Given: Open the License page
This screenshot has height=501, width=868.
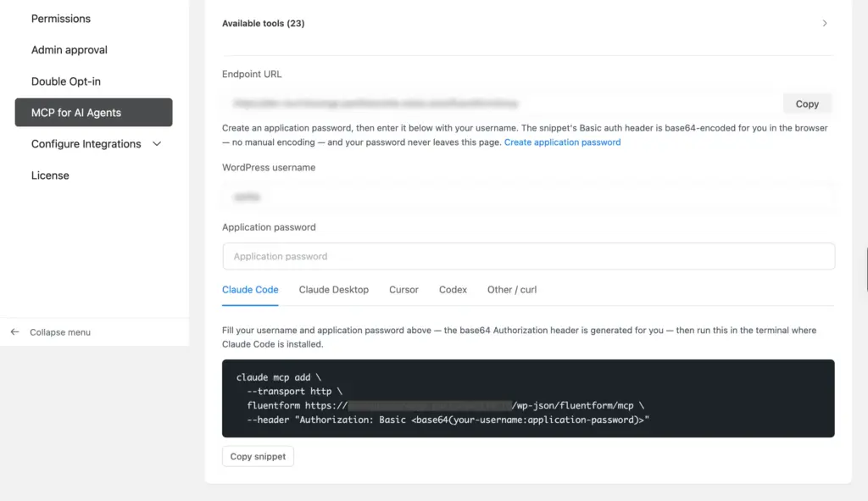Looking at the screenshot, I should click(50, 175).
